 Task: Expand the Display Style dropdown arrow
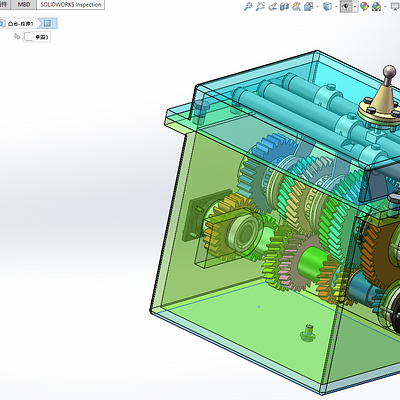coord(336,6)
